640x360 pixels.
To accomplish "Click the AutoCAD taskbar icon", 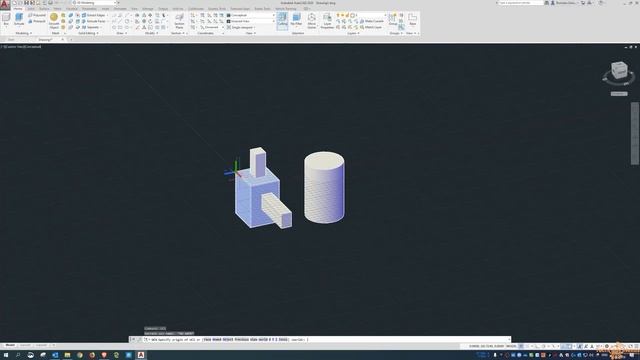I will point(141,355).
